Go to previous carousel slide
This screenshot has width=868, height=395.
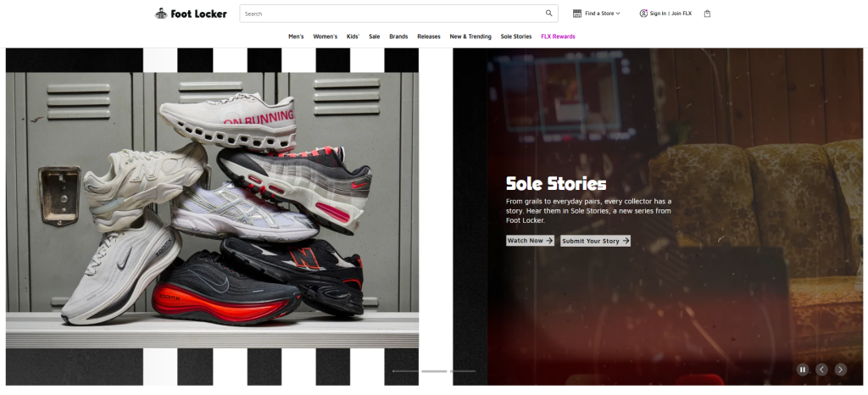click(821, 370)
